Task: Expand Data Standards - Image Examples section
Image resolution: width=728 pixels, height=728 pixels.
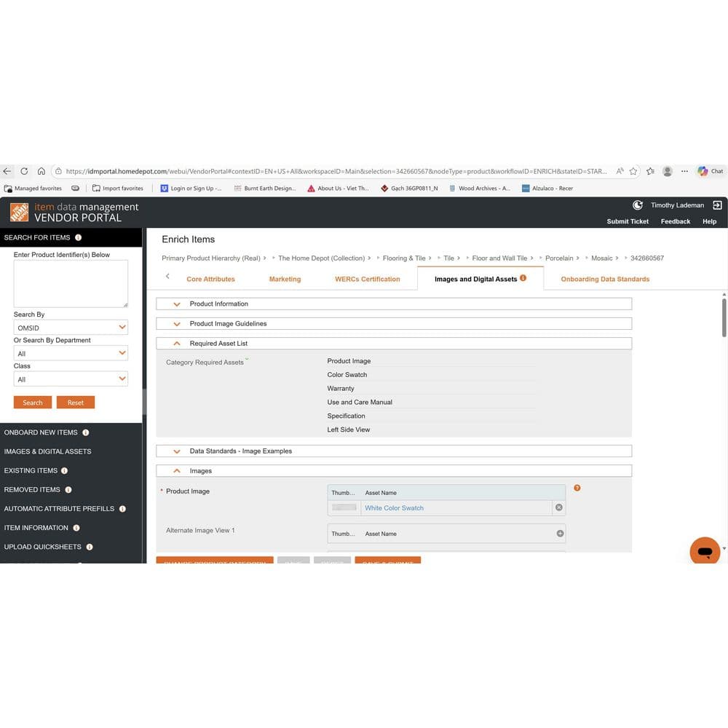Action: [394, 451]
